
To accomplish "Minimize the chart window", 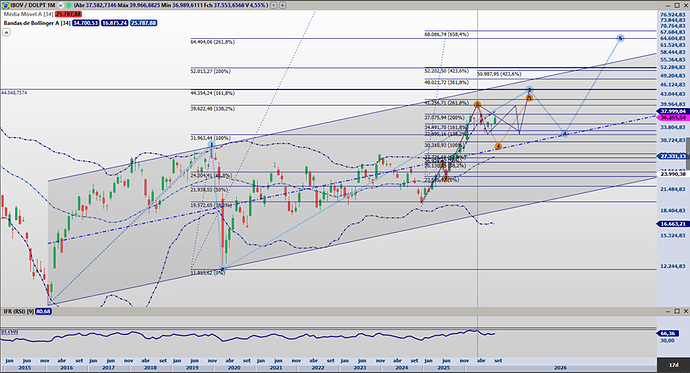I will 668,5.
